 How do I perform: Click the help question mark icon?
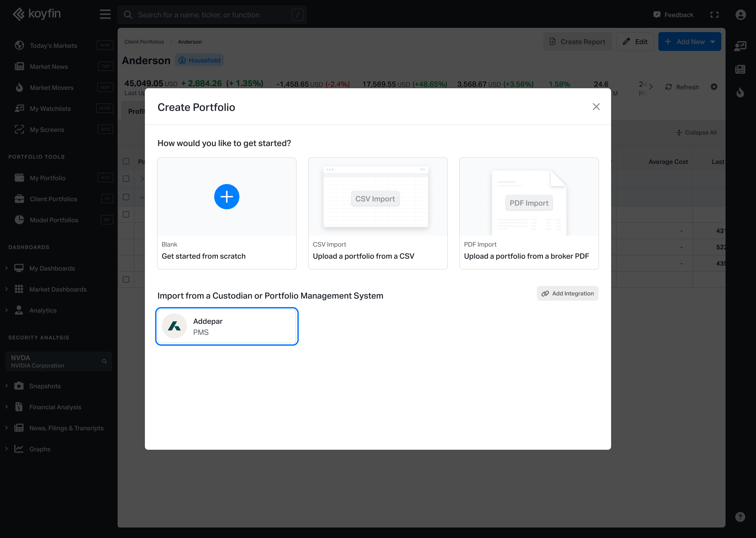pyautogui.click(x=740, y=517)
